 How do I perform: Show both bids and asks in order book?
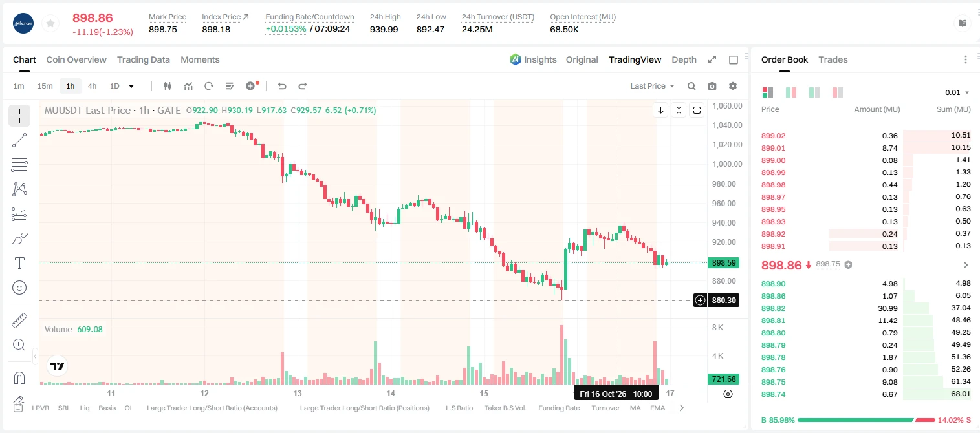(768, 92)
